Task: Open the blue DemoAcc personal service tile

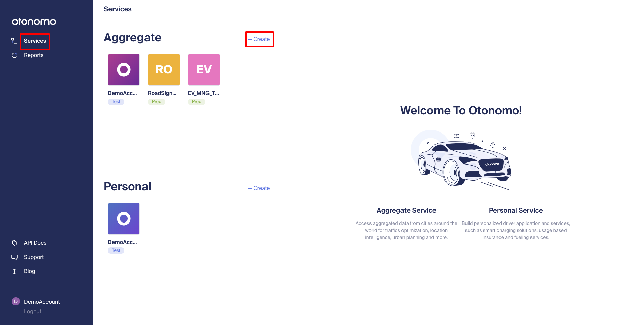Action: [x=124, y=218]
